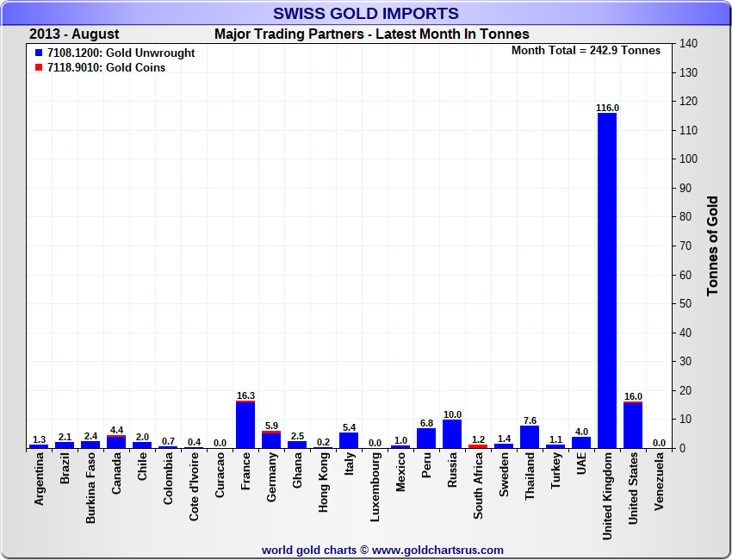The width and height of the screenshot is (732, 560).
Task: Click the 7108.1200: Gold Unwrought legend text
Action: click(121, 53)
